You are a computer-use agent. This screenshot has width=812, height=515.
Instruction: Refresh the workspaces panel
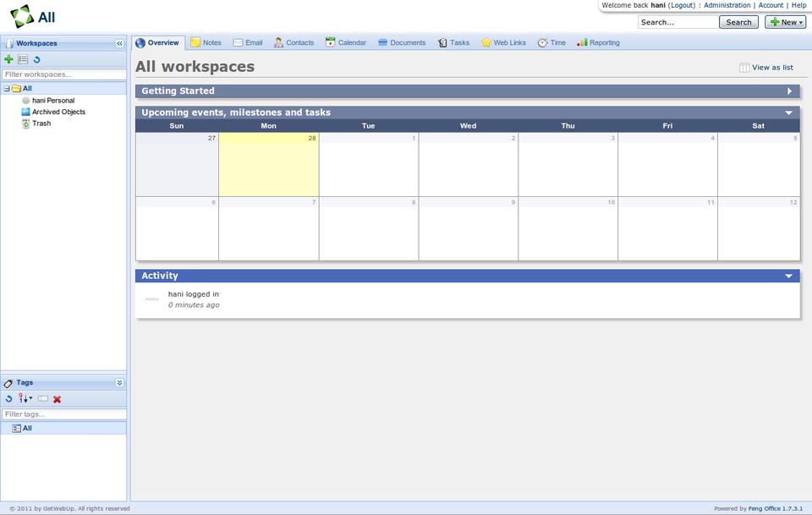pos(36,59)
